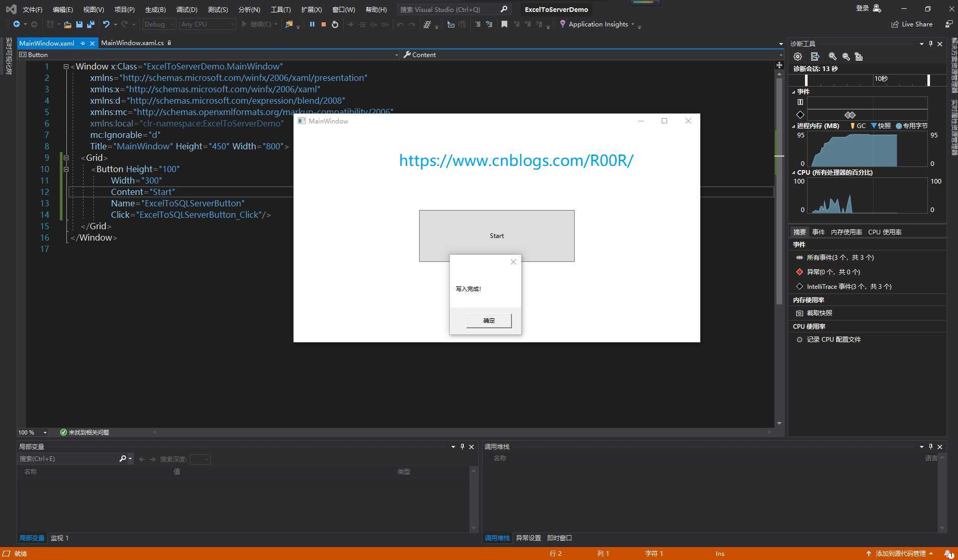Stop debugging with the red square
The image size is (958, 560).
(x=324, y=24)
